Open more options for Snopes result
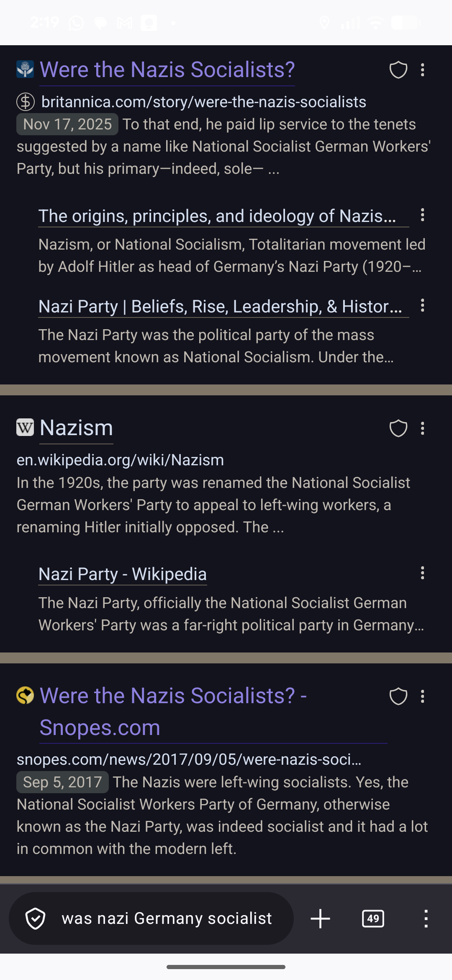The width and height of the screenshot is (452, 980). click(x=423, y=696)
